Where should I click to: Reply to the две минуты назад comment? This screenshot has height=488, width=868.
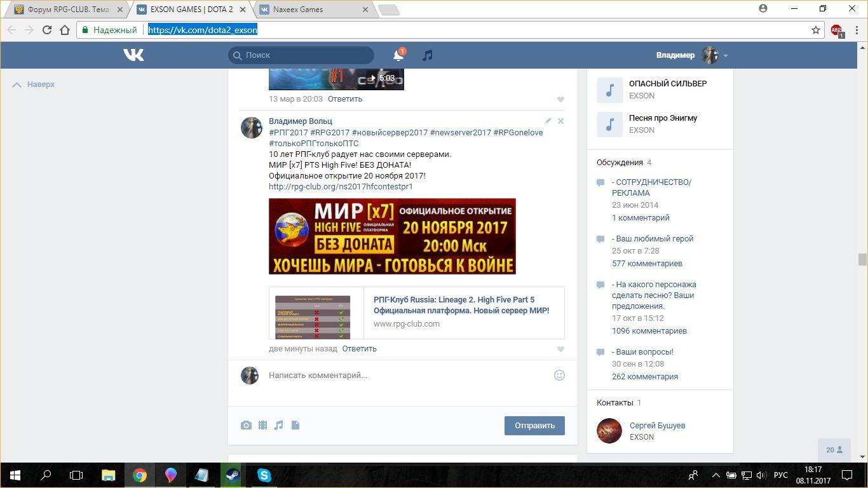click(x=359, y=349)
